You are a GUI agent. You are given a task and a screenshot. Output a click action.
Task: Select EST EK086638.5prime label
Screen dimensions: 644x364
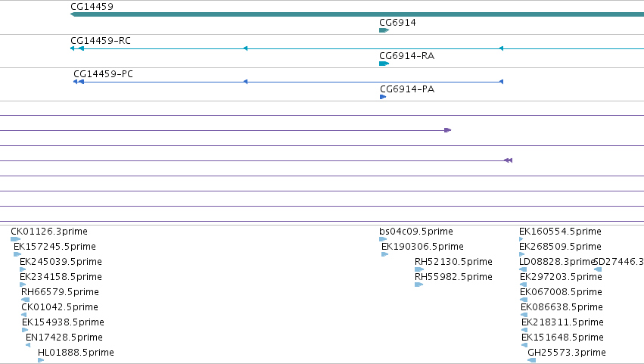click(562, 307)
